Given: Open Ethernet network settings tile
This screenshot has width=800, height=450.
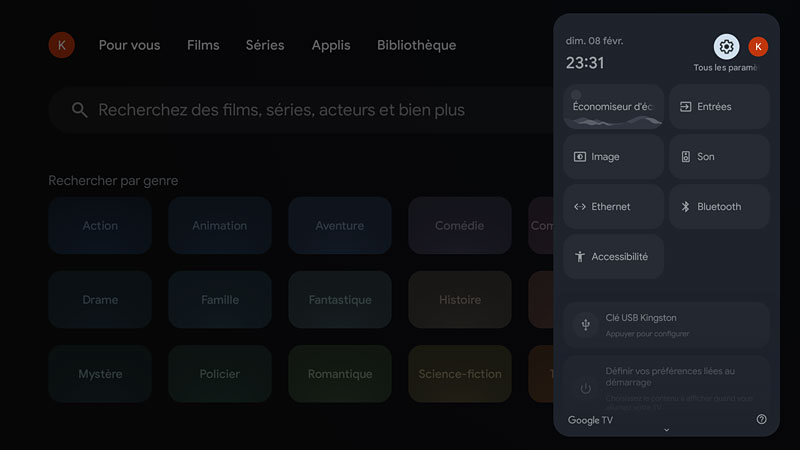Looking at the screenshot, I should pyautogui.click(x=613, y=207).
